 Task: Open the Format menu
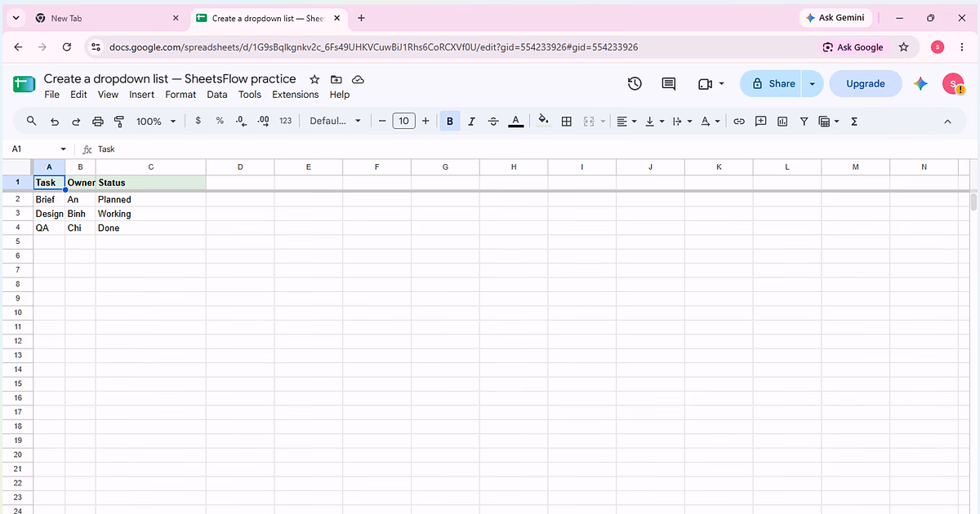point(180,95)
